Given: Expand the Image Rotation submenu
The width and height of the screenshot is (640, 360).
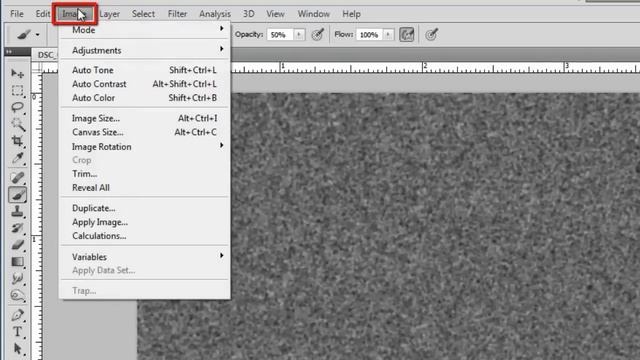Looking at the screenshot, I should (x=145, y=147).
